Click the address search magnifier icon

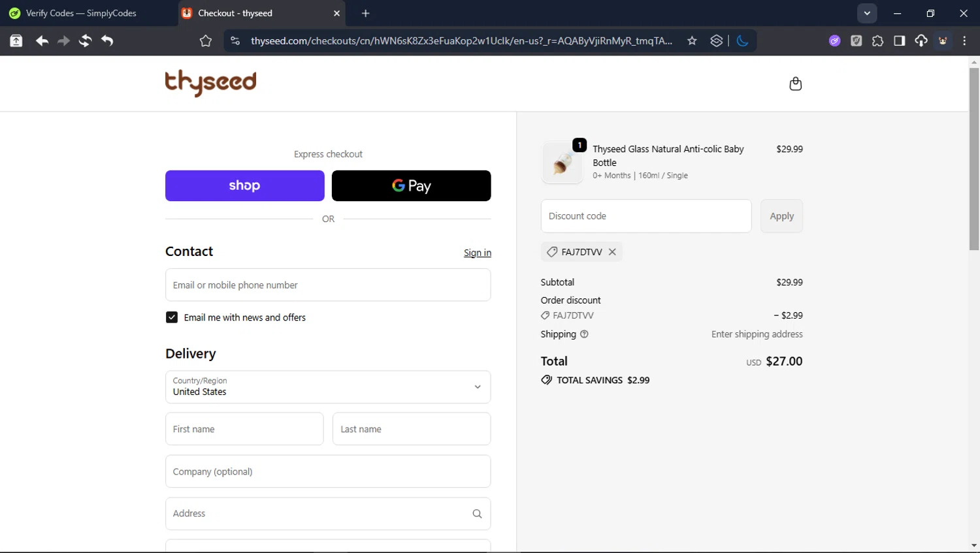[x=477, y=514]
